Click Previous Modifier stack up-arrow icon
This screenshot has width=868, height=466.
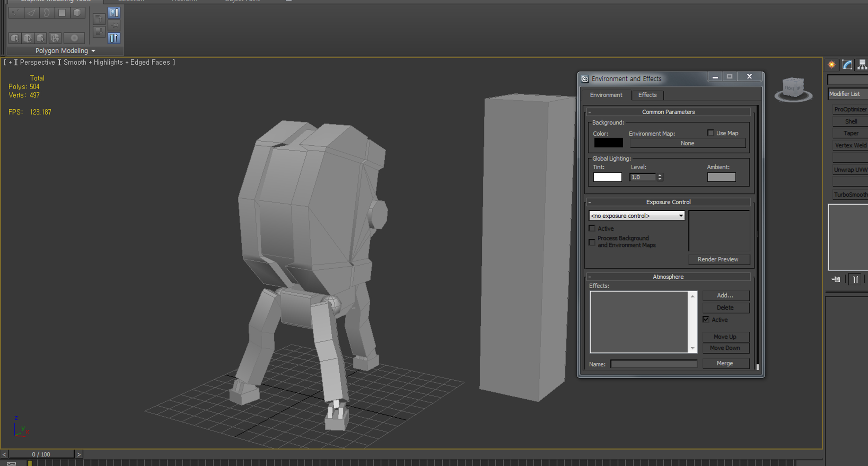click(x=99, y=19)
